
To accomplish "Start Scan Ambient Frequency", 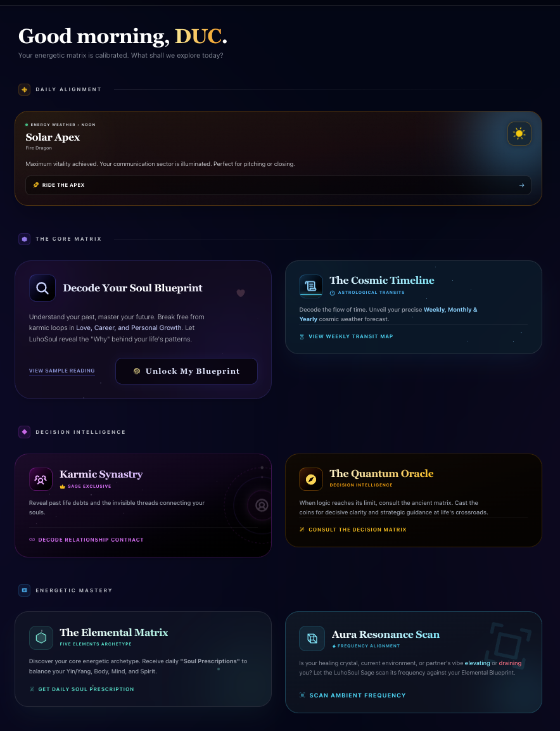I will point(352,695).
